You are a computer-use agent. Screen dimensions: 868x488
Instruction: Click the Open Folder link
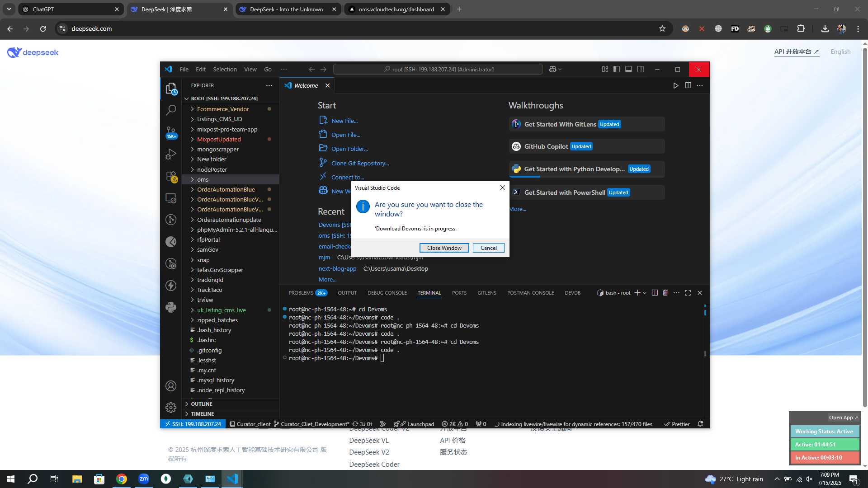click(x=349, y=149)
